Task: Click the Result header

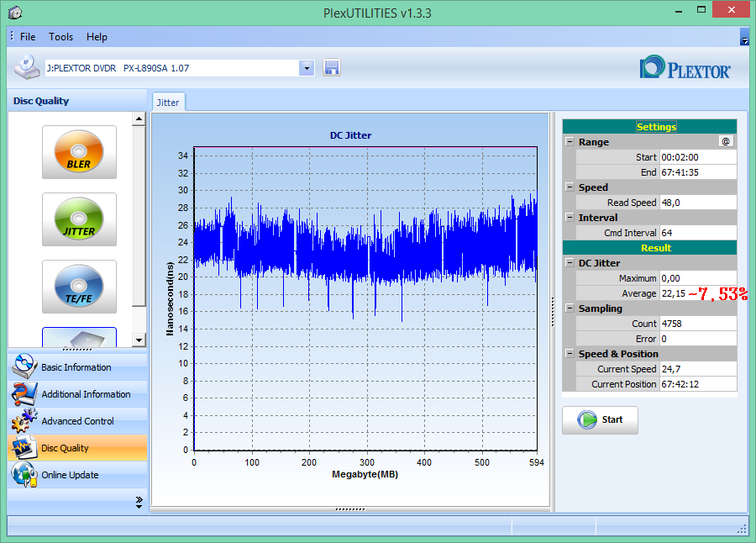Action: [x=649, y=248]
